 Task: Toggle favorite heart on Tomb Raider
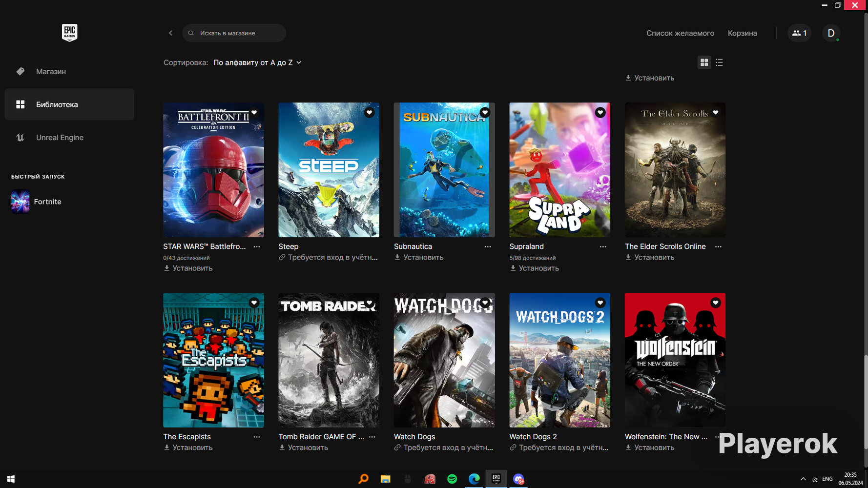coord(369,303)
